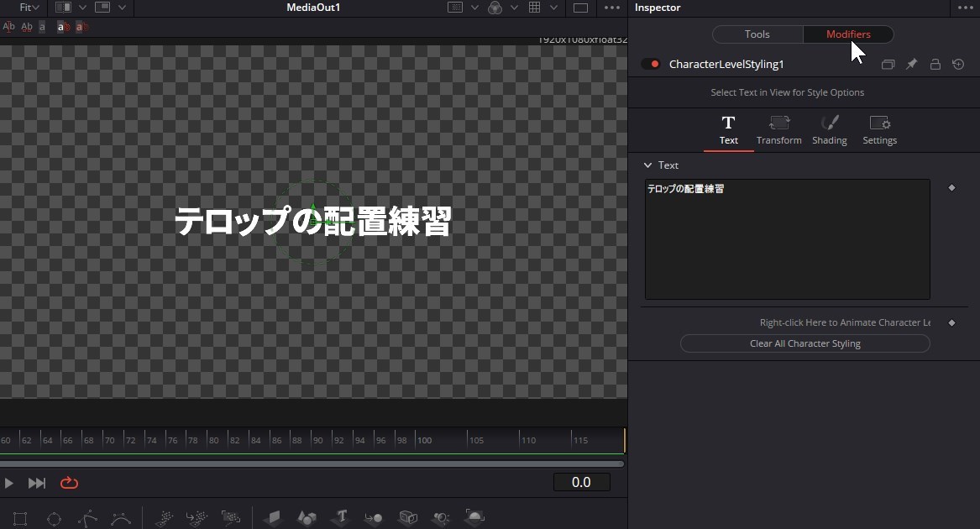Collapse the Text section
Screen dimensions: 980x529
click(x=647, y=165)
